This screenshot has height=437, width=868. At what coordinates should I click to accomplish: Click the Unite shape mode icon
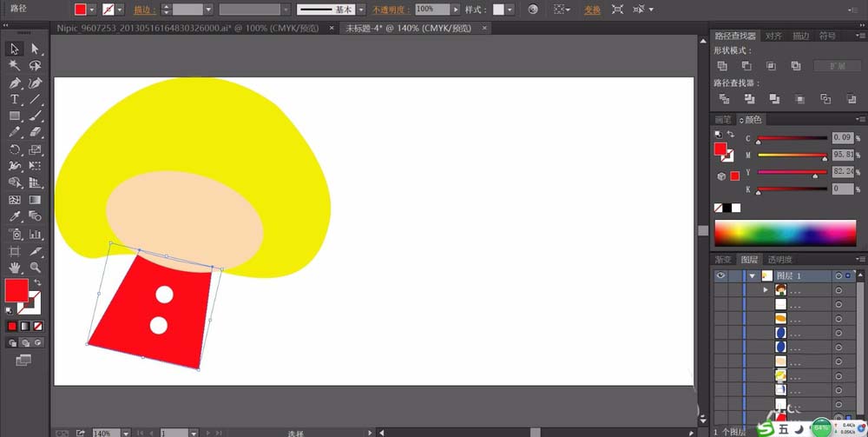click(722, 66)
